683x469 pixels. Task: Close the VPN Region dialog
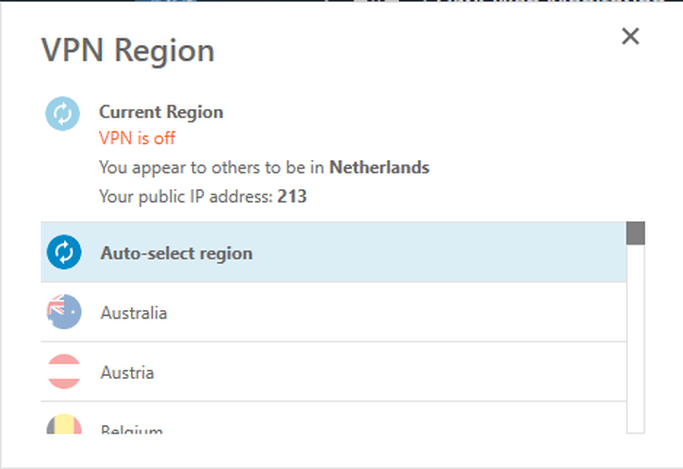(x=630, y=37)
